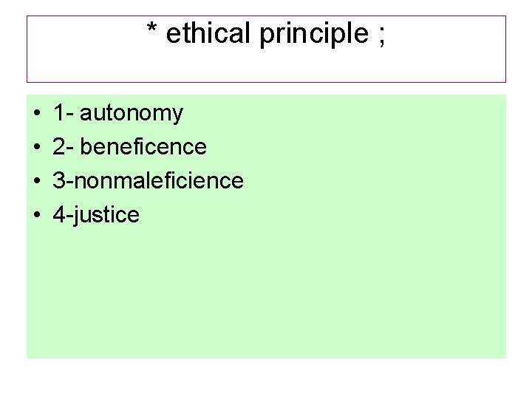The image size is (532, 399).
Task: Click the bullet point before beneficence
Action: tap(36, 148)
